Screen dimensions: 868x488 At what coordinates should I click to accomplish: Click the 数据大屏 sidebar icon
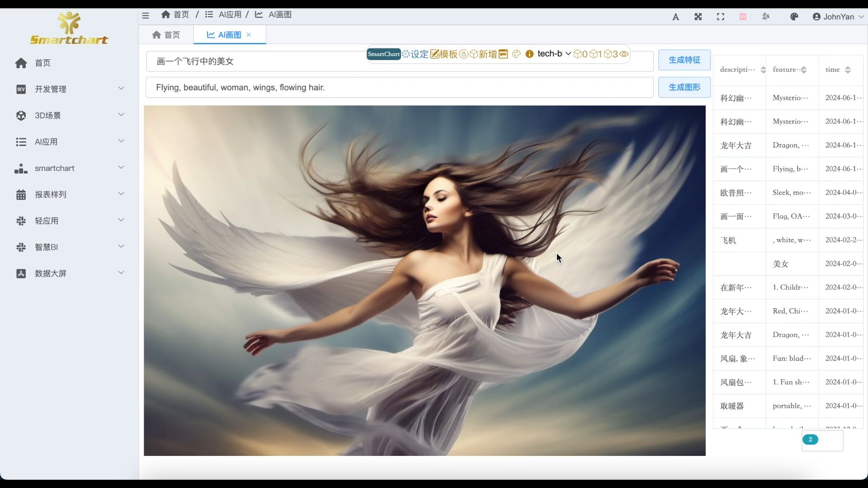(x=21, y=273)
